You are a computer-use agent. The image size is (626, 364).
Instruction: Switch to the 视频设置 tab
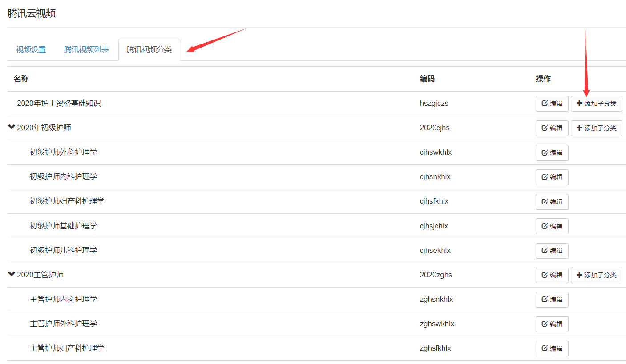point(31,50)
